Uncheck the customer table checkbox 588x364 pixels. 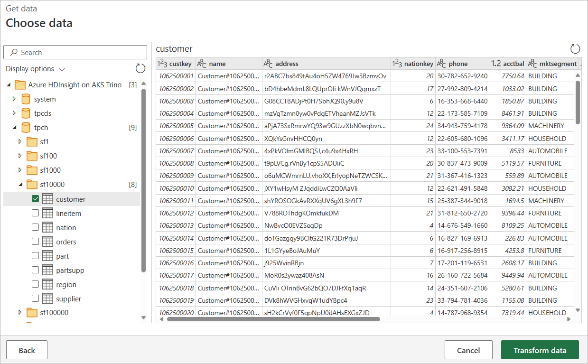click(35, 199)
